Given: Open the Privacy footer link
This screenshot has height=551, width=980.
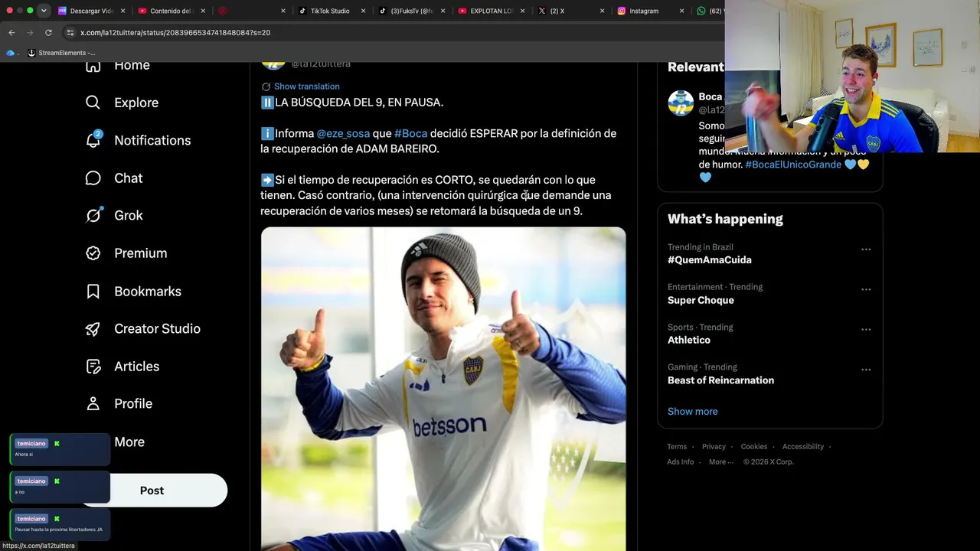Looking at the screenshot, I should [x=714, y=447].
